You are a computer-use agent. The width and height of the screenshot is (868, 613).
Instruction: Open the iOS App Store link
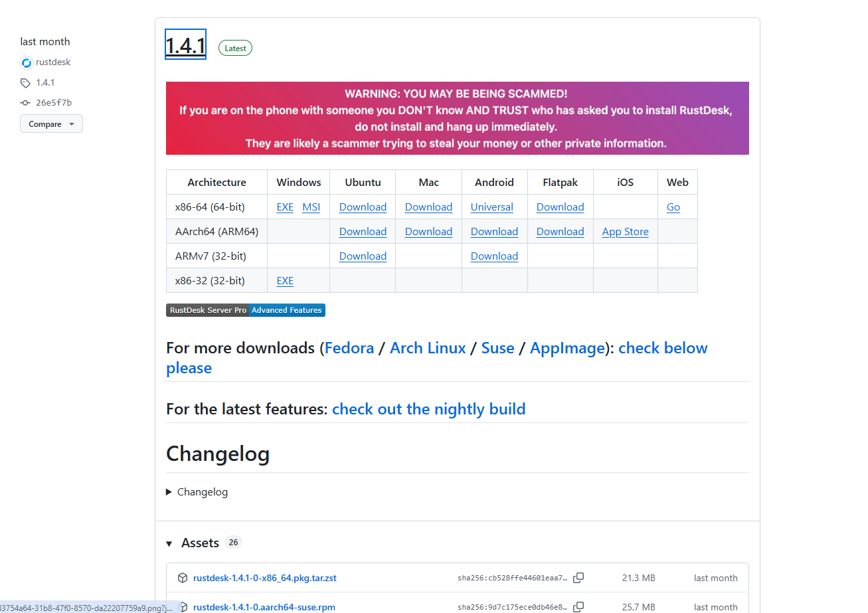pos(625,231)
